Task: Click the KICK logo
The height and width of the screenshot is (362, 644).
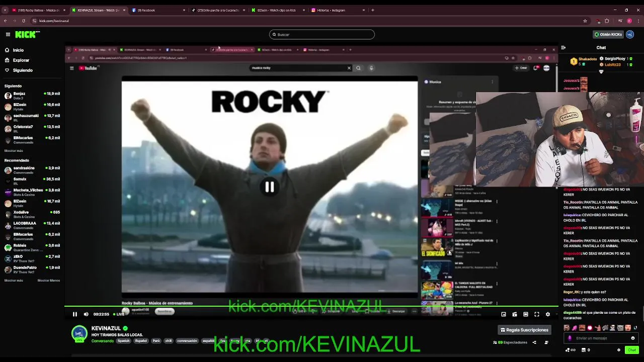Action: coord(27,34)
